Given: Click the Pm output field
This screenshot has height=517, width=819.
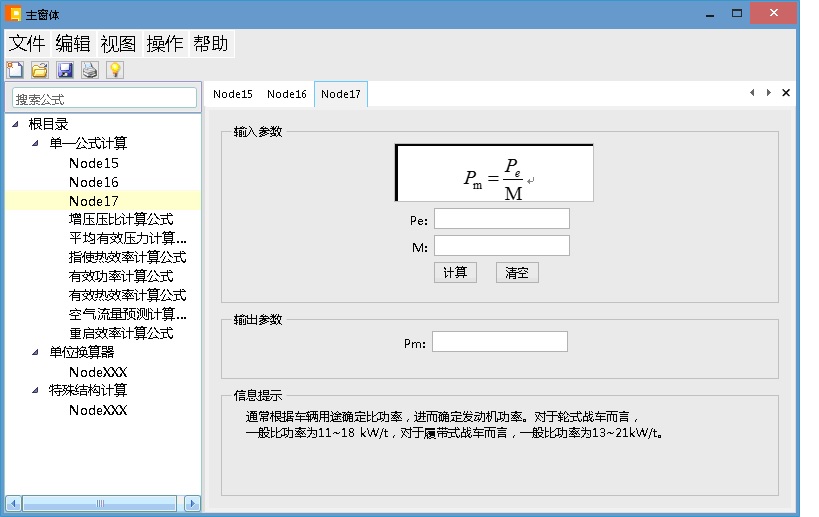Looking at the screenshot, I should 500,342.
